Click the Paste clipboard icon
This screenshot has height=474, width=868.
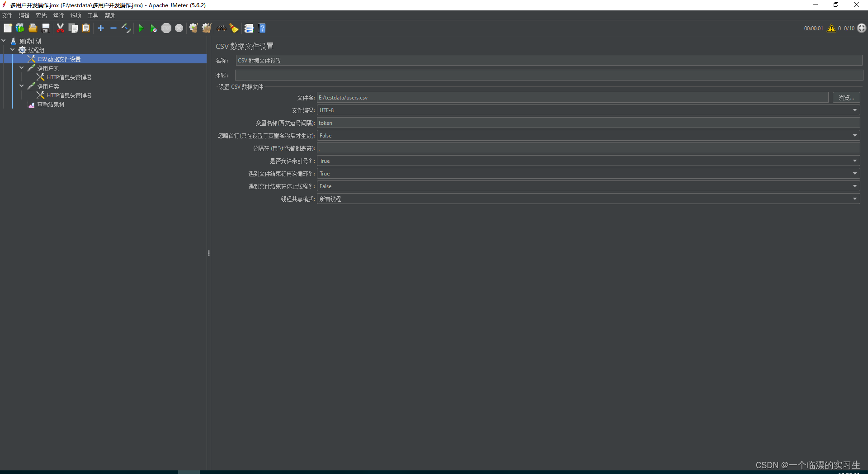point(86,28)
